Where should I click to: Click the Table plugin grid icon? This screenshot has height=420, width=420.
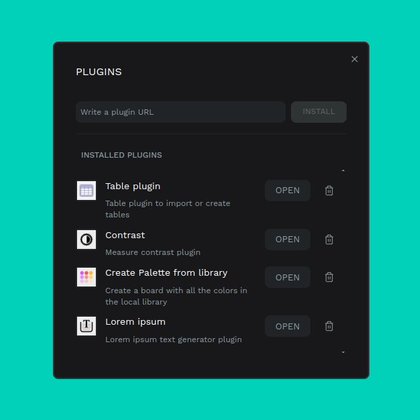coord(86,191)
